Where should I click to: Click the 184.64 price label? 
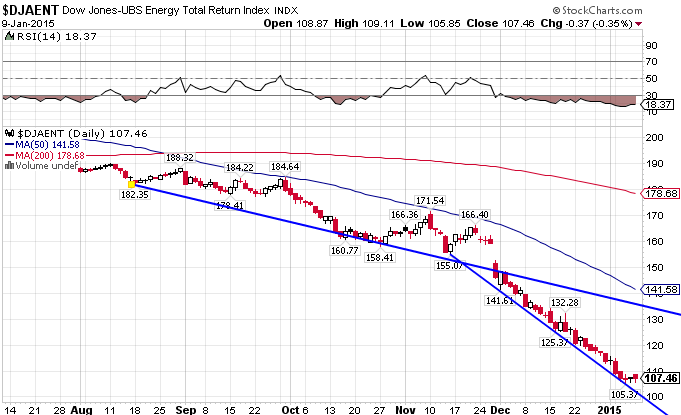[284, 167]
